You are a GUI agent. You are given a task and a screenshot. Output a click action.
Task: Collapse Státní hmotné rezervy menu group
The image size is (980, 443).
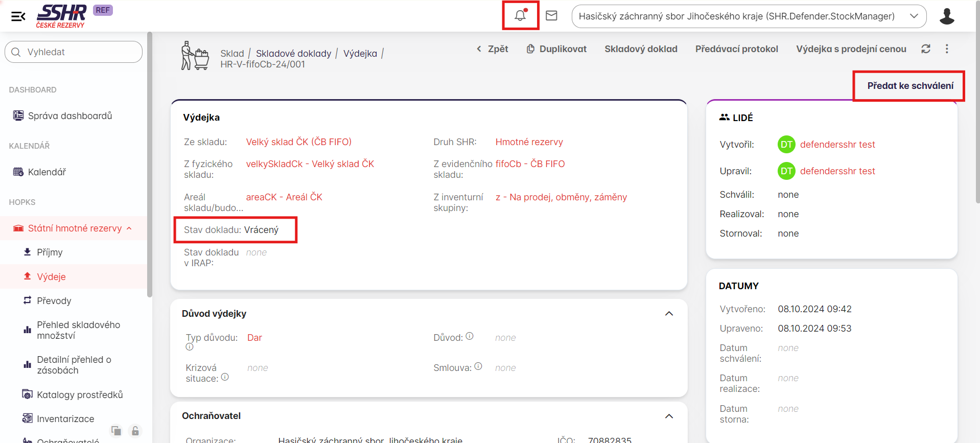tap(129, 228)
